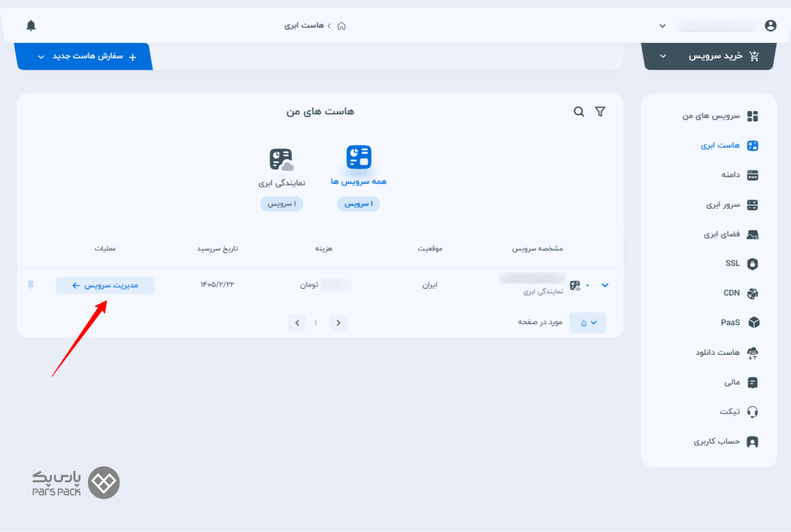Screen dimensions: 791x532
Task: Click the مدیریت سرویس button
Action: (x=105, y=285)
